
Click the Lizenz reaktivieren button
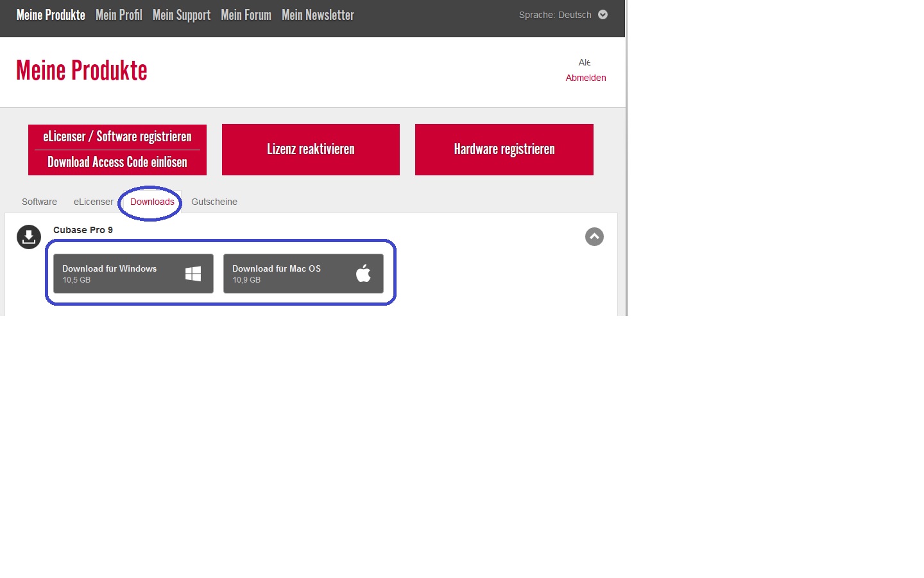311,150
